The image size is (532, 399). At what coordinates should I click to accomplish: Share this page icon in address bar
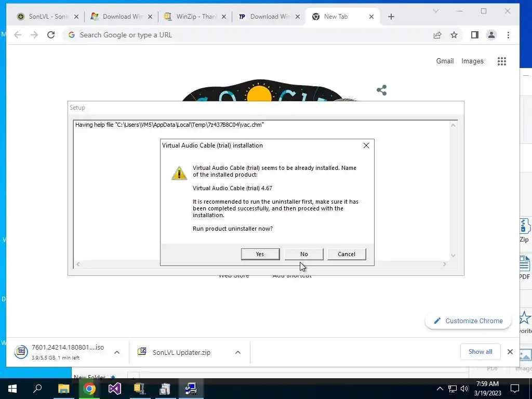tap(437, 35)
